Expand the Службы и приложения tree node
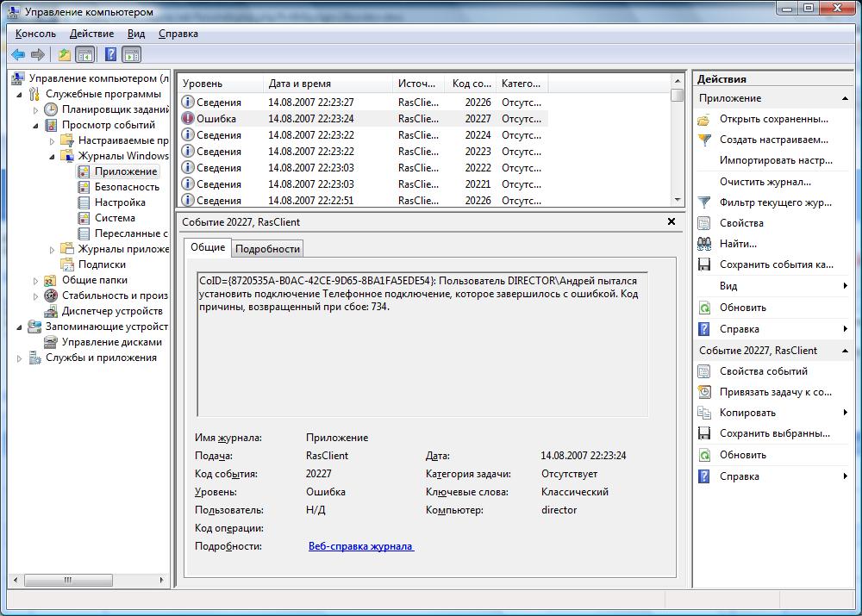The height and width of the screenshot is (616, 862). click(20, 358)
